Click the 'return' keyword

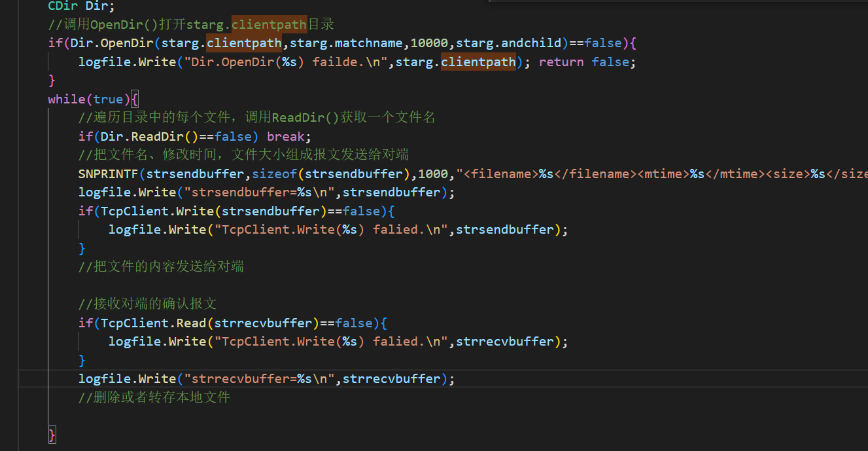561,62
